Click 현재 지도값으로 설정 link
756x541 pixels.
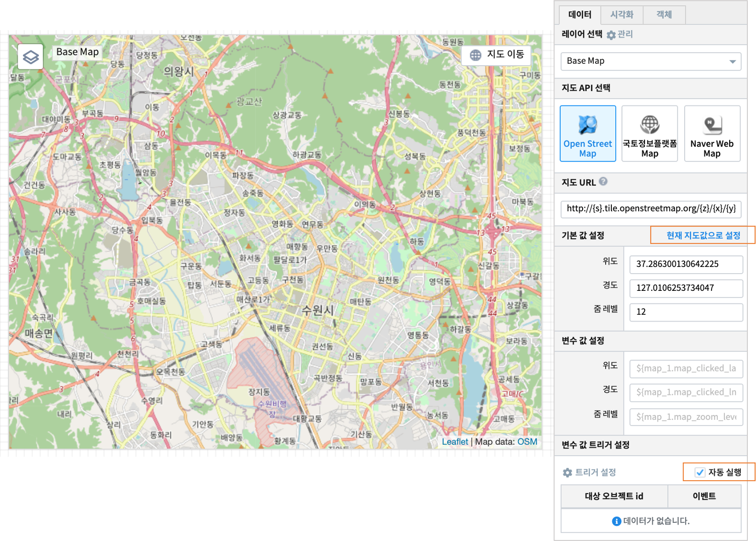tap(703, 235)
